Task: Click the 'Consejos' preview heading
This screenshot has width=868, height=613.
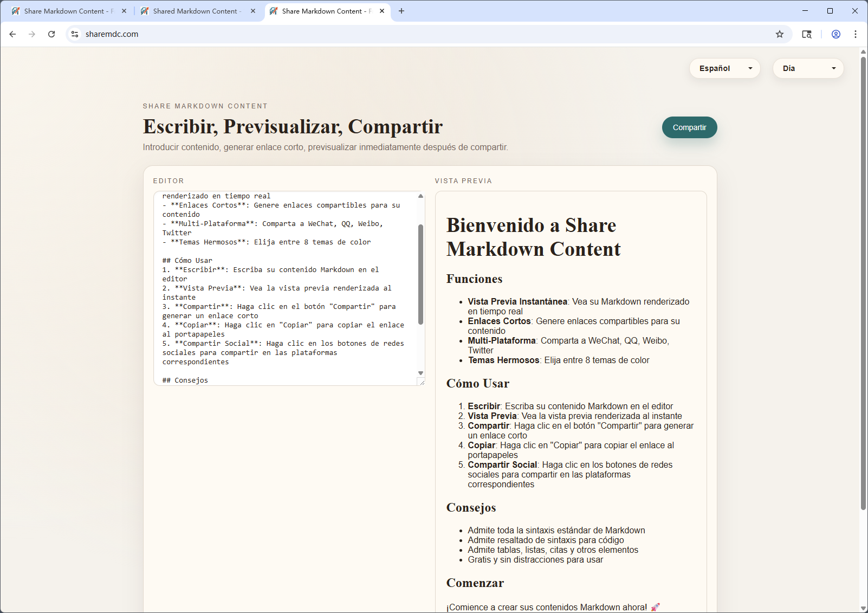Action: [471, 507]
